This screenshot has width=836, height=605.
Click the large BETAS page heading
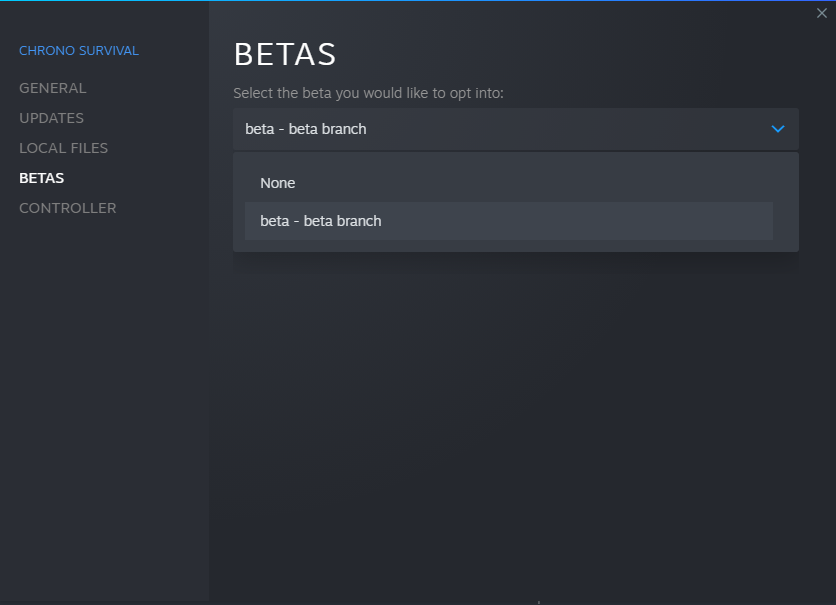tap(285, 55)
